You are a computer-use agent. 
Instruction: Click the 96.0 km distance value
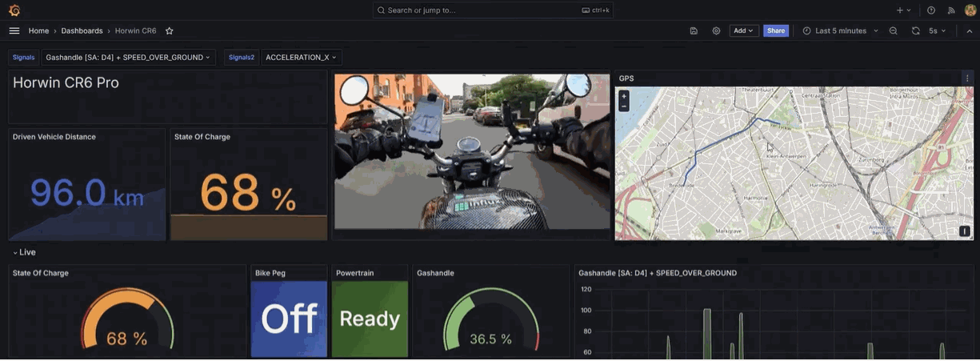[x=87, y=194]
